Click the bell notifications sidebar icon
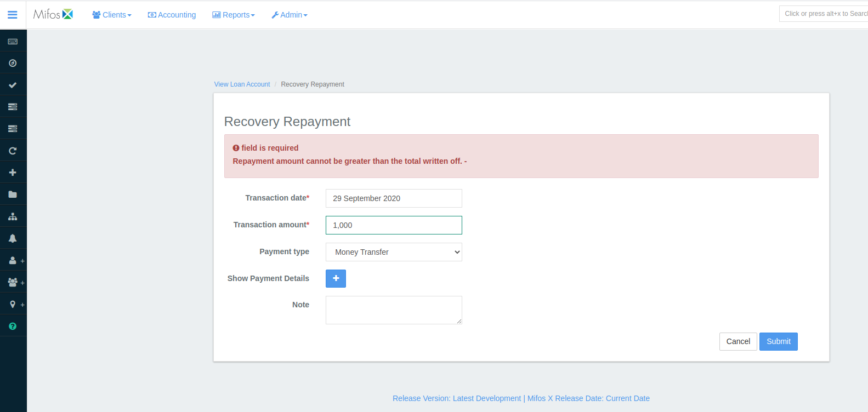The image size is (868, 412). click(x=13, y=238)
